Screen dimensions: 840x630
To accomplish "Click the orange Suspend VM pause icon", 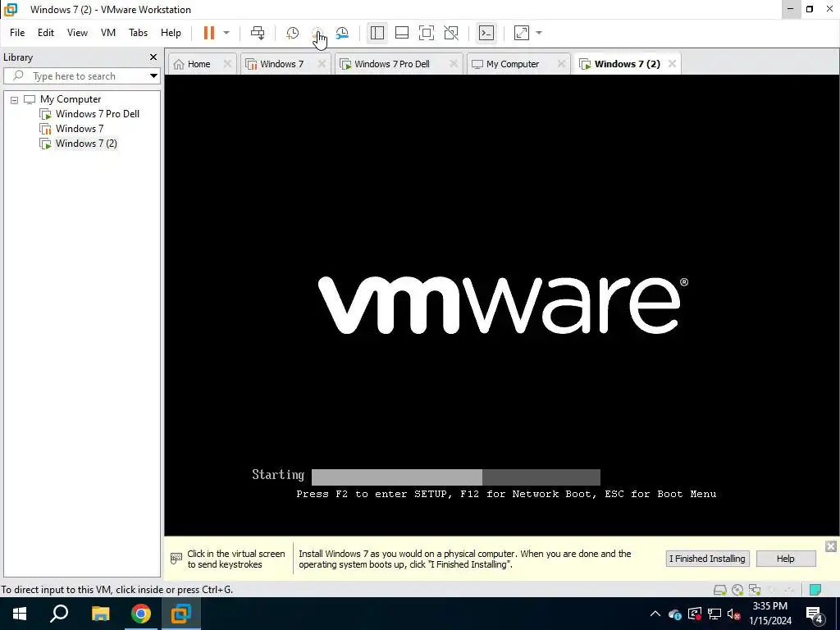I will (x=209, y=33).
